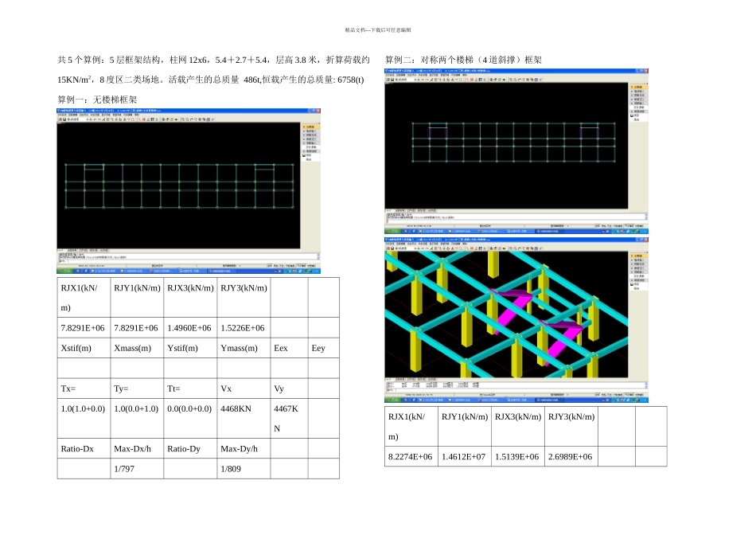Click the leftmost toolbar icon in the 3D frame screenshot
Screen dimensions: 756x535
(x=388, y=248)
